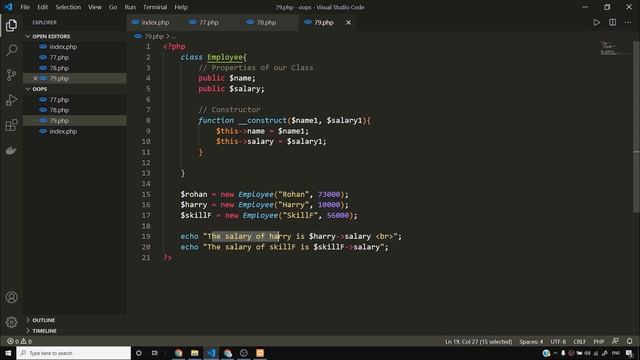Open the Go menu
This screenshot has height=360, width=640.
(x=113, y=7)
